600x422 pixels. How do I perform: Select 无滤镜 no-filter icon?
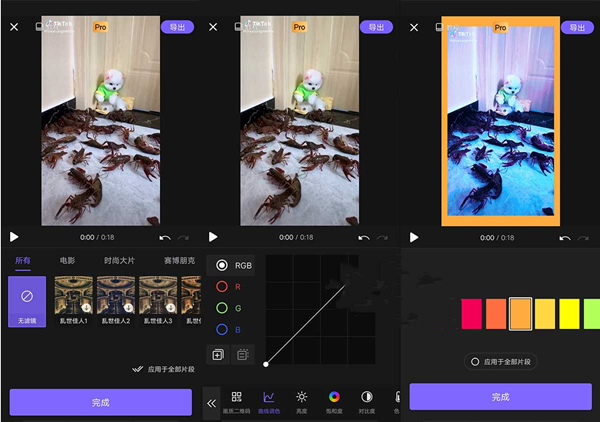point(27,301)
